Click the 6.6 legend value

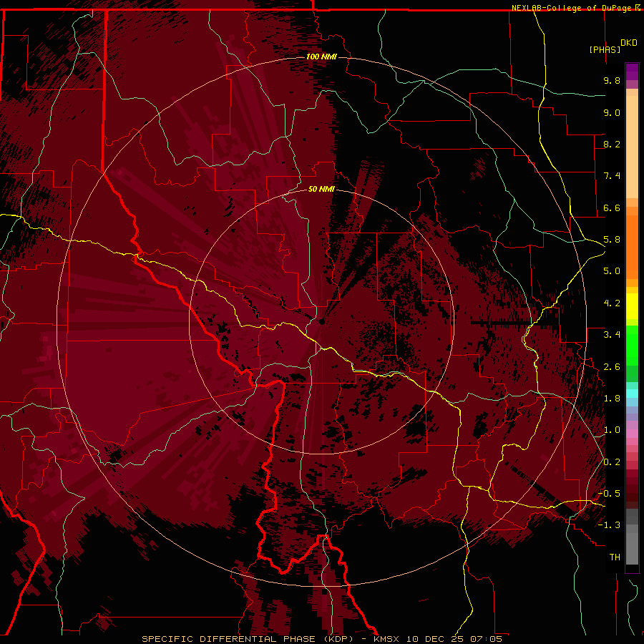coord(612,208)
